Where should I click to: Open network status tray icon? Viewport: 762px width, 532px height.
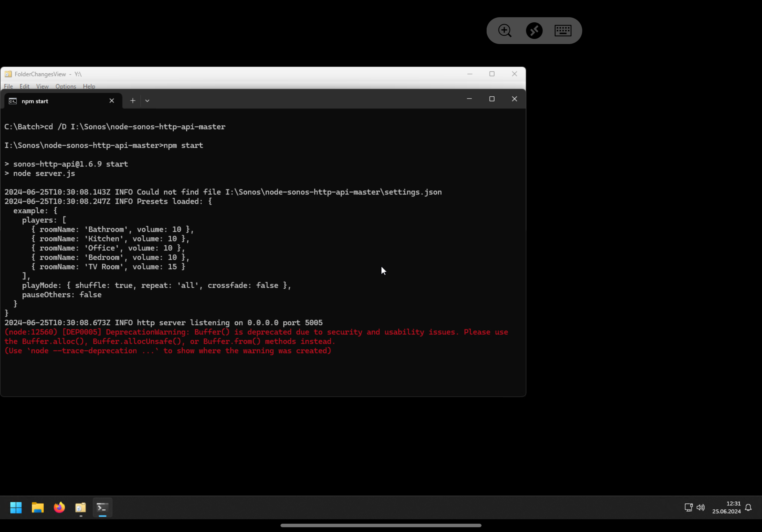tap(688, 507)
